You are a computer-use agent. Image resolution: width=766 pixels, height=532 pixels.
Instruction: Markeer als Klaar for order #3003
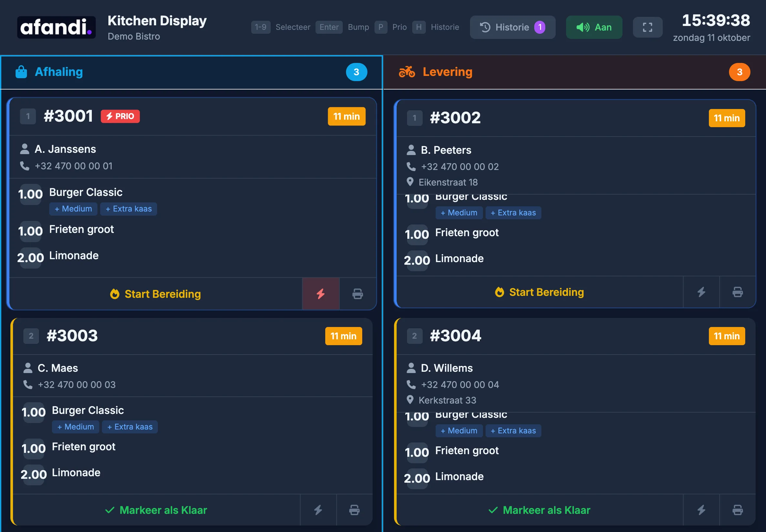tap(156, 510)
